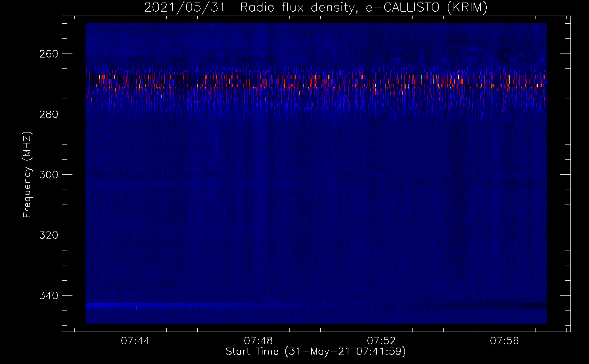
Task: Click the 07:48 time tick label
Action: pyautogui.click(x=258, y=341)
